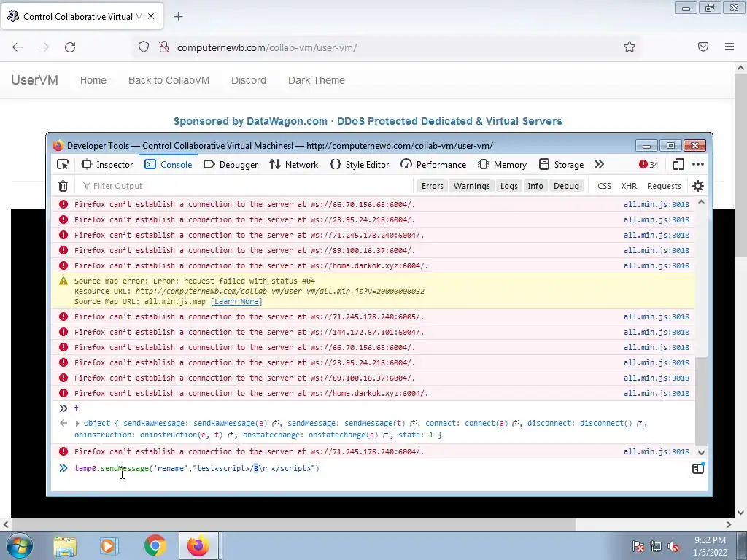Viewport: 747px width, 560px height.
Task: Toggle the Info filter
Action: coord(535,186)
